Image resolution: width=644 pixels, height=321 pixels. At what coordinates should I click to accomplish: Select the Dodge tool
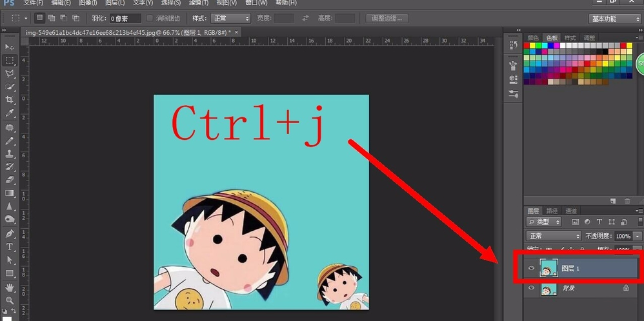pos(10,219)
